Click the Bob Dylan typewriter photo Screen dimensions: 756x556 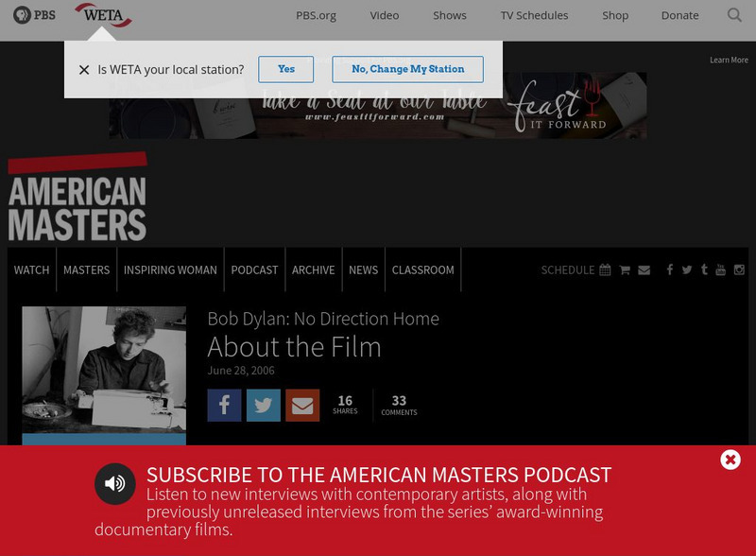tap(104, 370)
